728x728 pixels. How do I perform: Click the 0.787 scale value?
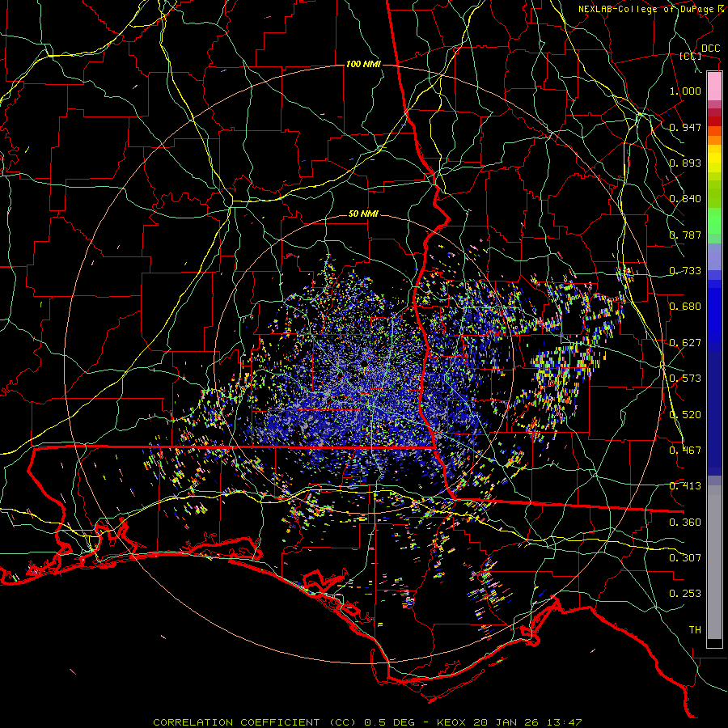click(x=685, y=235)
